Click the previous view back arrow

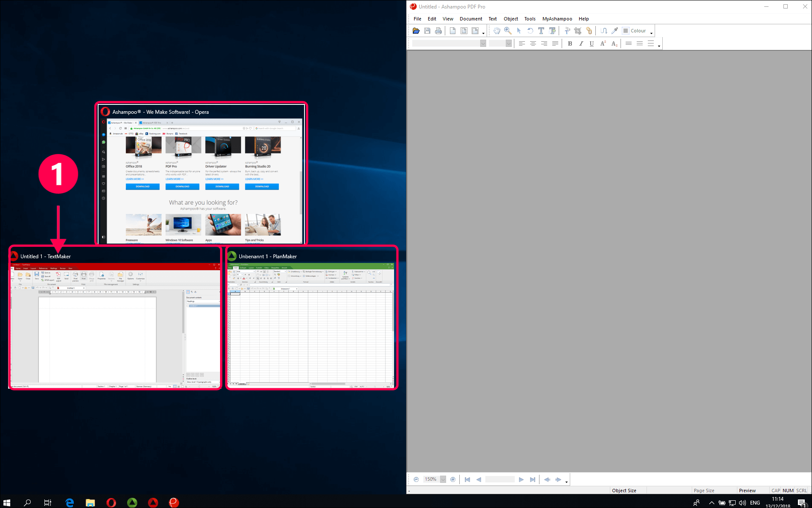(x=547, y=479)
